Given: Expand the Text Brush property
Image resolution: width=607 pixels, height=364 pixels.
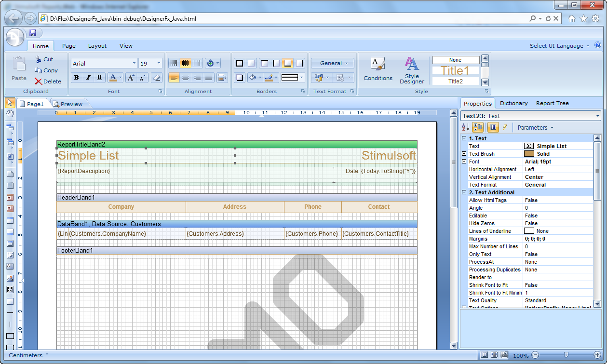Looking at the screenshot, I should 464,154.
